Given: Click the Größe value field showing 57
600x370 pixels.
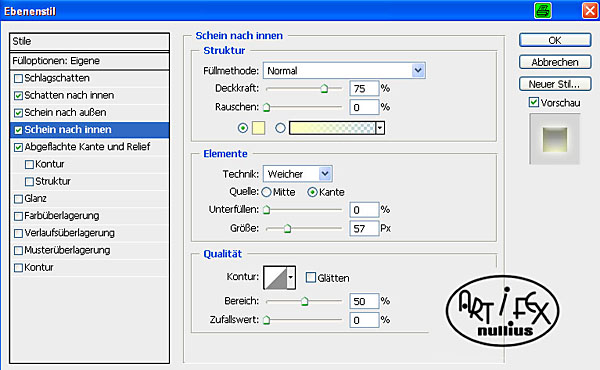Looking at the screenshot, I should [x=364, y=228].
